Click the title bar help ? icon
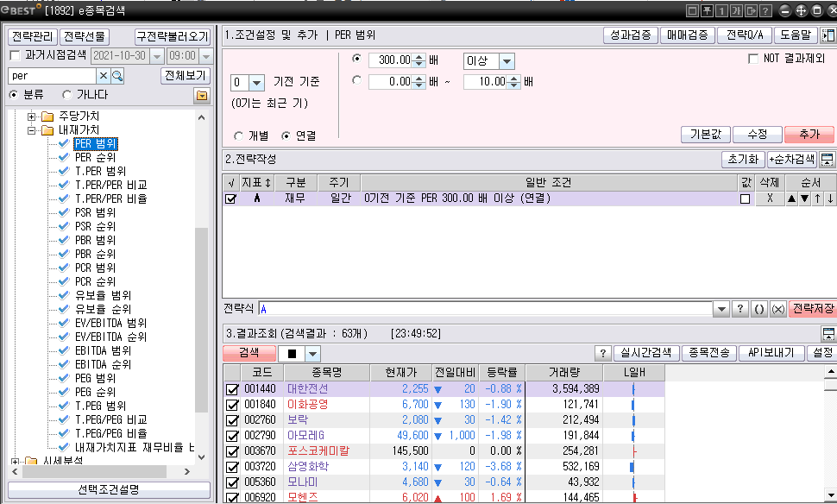 click(x=765, y=10)
